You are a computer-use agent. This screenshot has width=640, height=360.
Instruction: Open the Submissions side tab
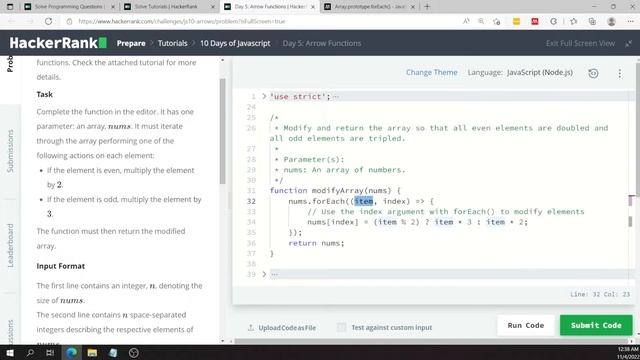pos(10,151)
